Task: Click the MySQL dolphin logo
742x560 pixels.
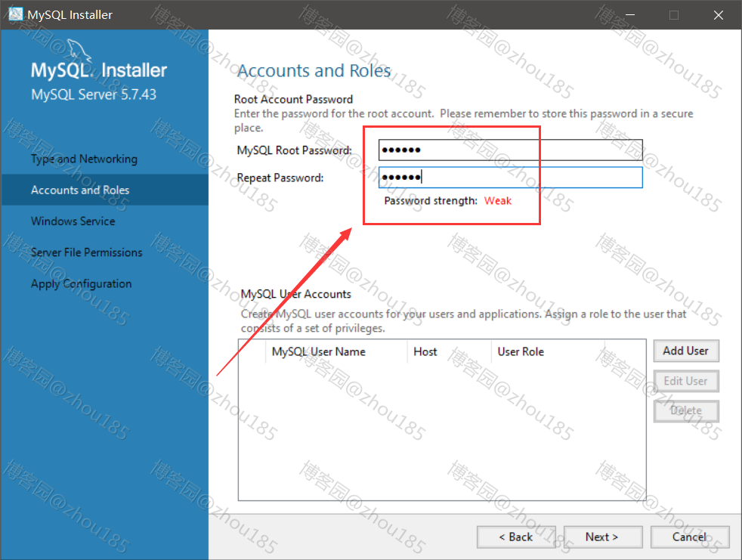Action: pyautogui.click(x=79, y=51)
